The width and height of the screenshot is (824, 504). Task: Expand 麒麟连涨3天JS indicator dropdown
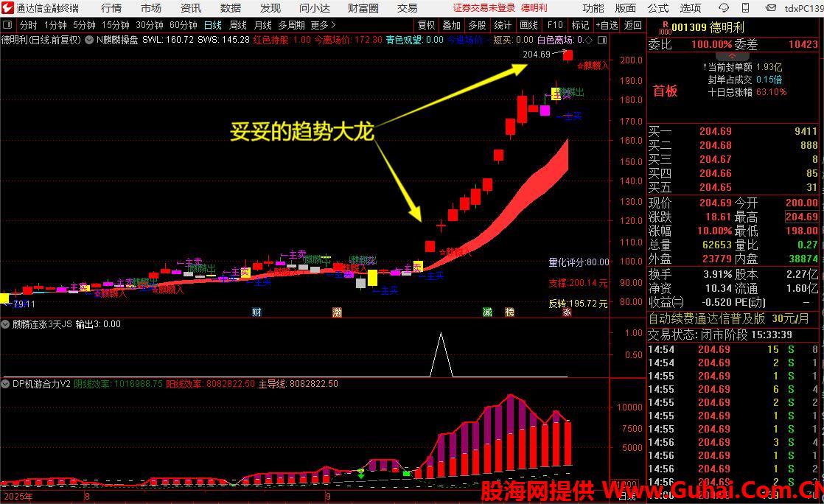6,325
